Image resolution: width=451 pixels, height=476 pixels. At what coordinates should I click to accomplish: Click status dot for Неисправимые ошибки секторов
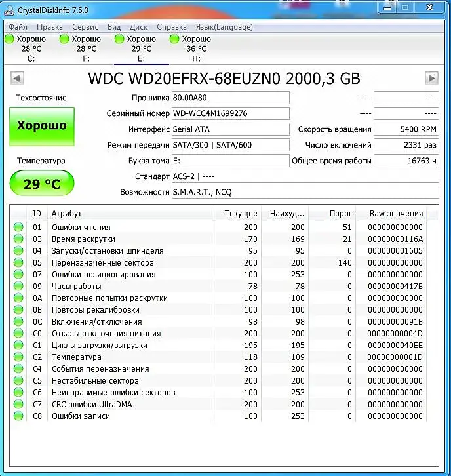point(18,392)
